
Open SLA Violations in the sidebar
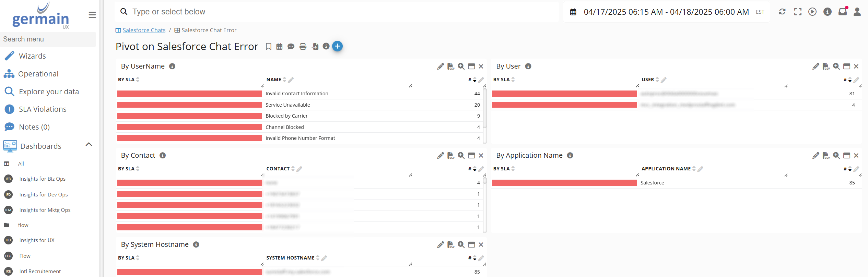click(43, 109)
